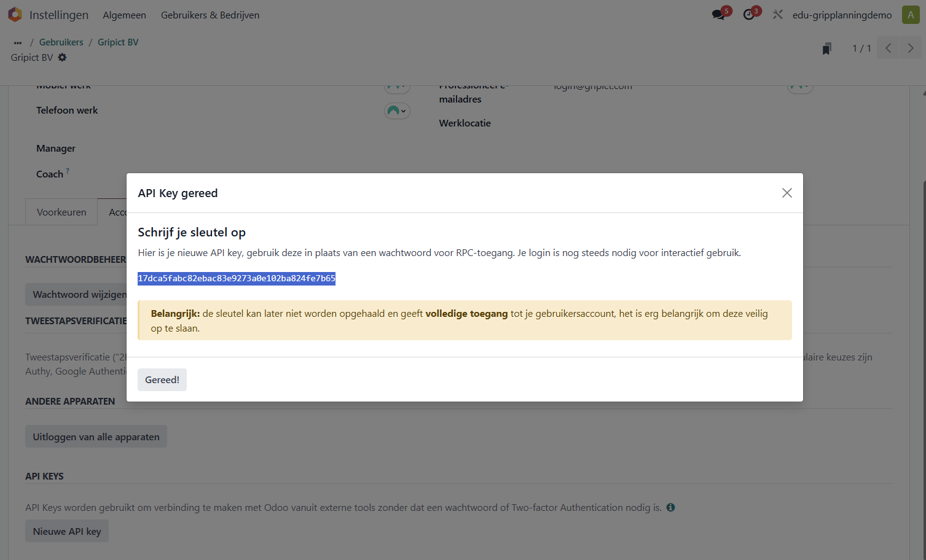This screenshot has width=926, height=560.
Task: Click the highlighted API key text
Action: click(x=237, y=279)
